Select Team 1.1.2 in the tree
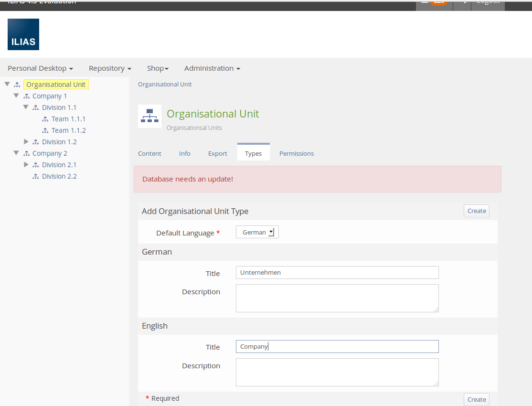Viewport: 532px width, 406px height. click(69, 130)
